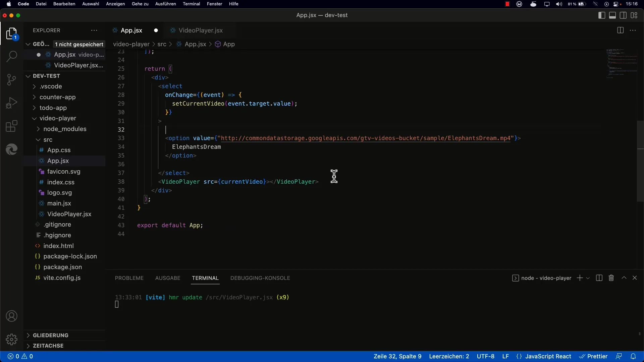The height and width of the screenshot is (362, 644).
Task: Open the Search view icon
Action: pos(12,56)
